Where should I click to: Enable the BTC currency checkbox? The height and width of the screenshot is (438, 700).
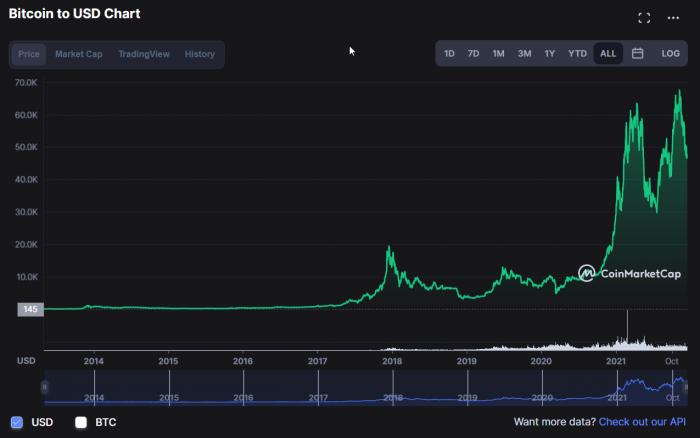tap(81, 422)
